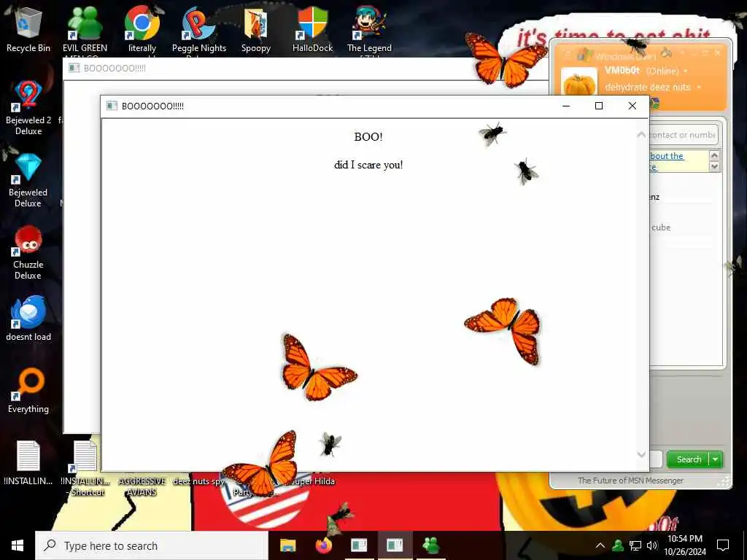Click the up arrow of Messenger notice scrollbar

point(714,155)
